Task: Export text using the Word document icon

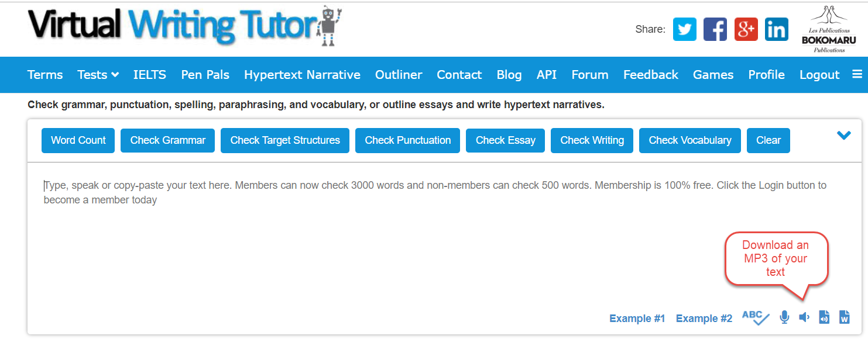Action: (x=844, y=317)
